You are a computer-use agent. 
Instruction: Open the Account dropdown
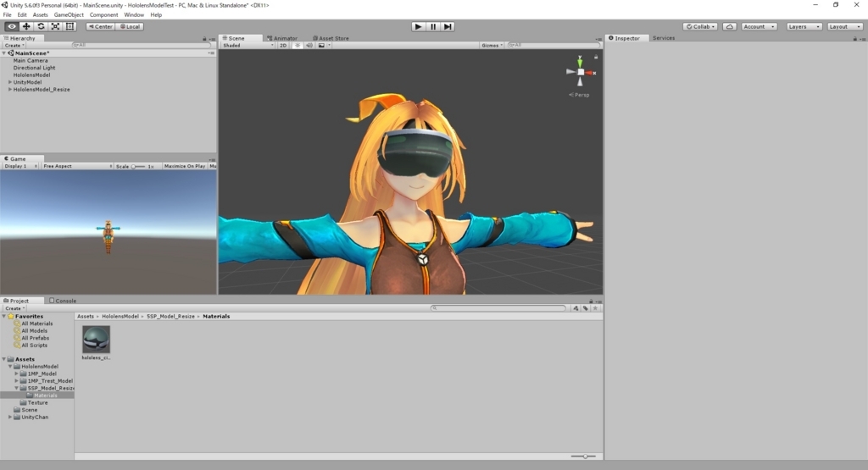coord(759,26)
